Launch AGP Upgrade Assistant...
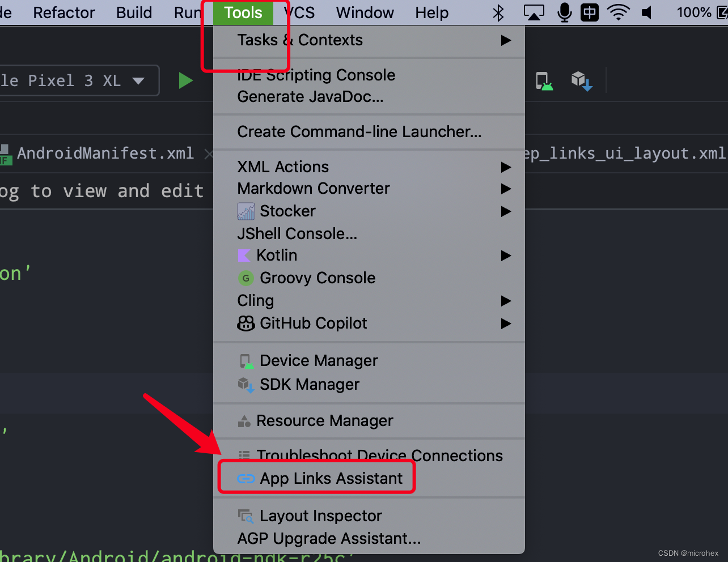The image size is (728, 562). click(369, 539)
